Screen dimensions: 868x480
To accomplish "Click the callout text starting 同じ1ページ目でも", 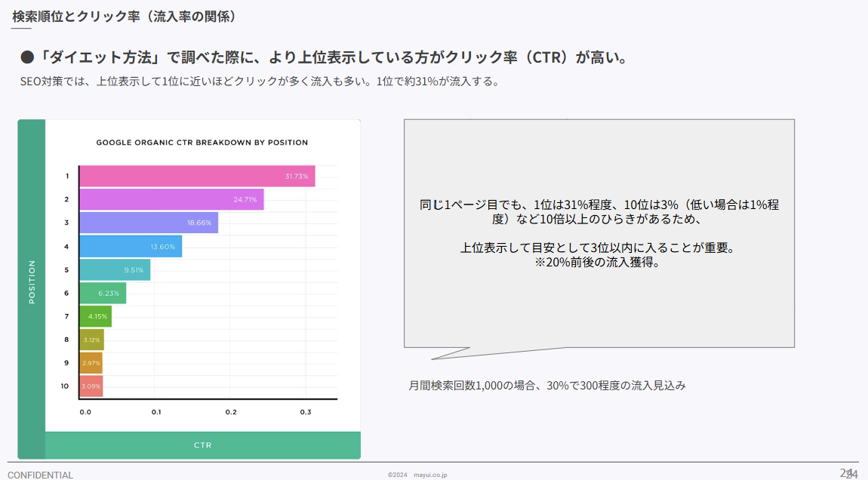I will pyautogui.click(x=599, y=211).
